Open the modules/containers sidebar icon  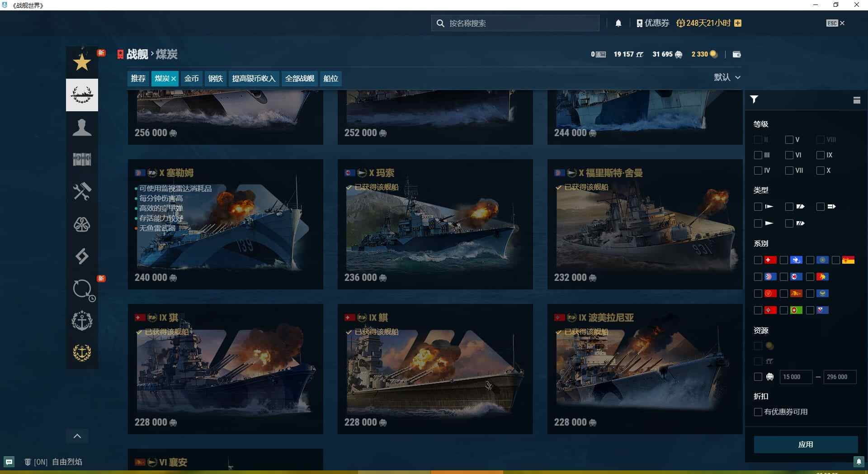[82, 159]
